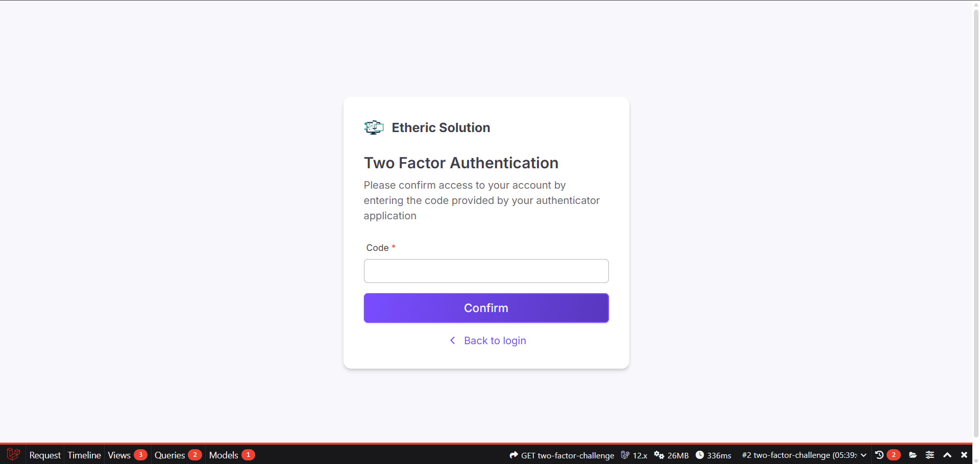Click the clock icon showing 336ms
980x464 pixels.
(700, 455)
